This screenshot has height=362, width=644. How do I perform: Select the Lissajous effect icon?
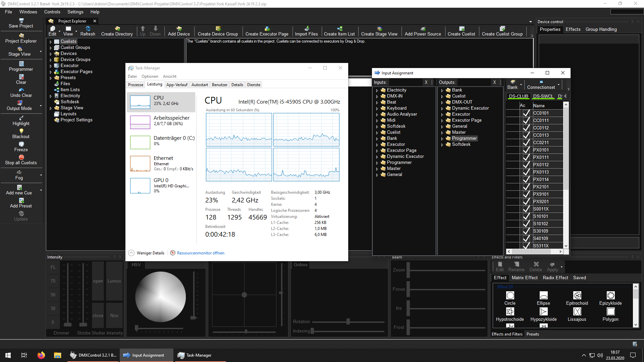point(577,312)
